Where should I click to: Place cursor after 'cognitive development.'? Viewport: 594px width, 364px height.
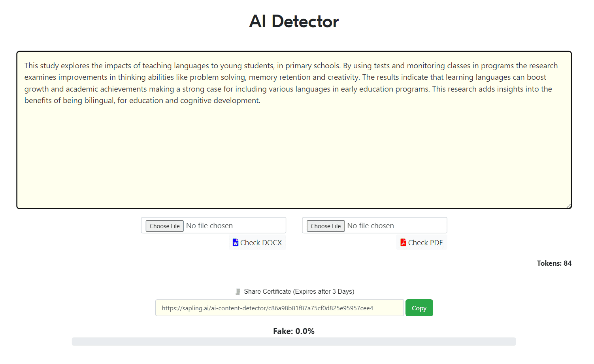point(261,101)
